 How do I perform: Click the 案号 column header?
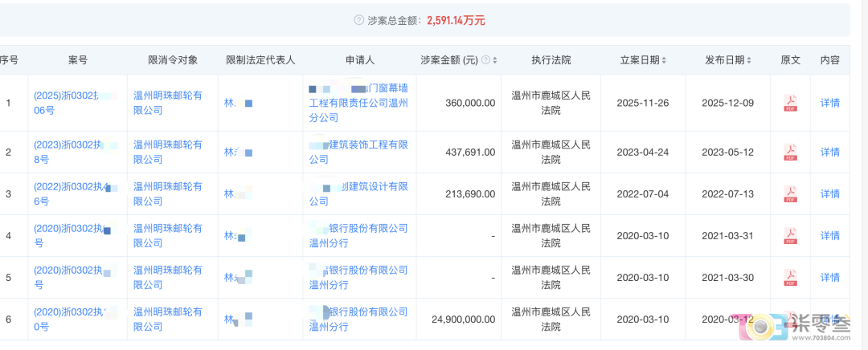[77, 60]
